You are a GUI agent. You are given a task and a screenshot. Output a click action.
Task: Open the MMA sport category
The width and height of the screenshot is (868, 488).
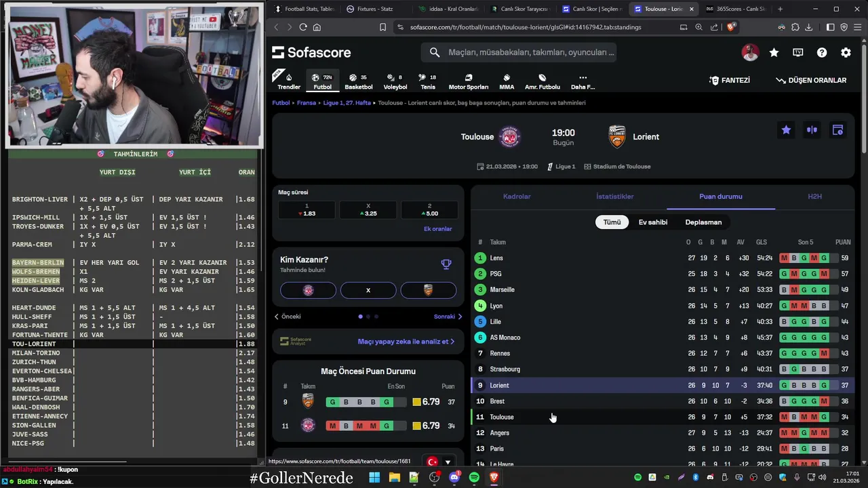[x=507, y=81]
